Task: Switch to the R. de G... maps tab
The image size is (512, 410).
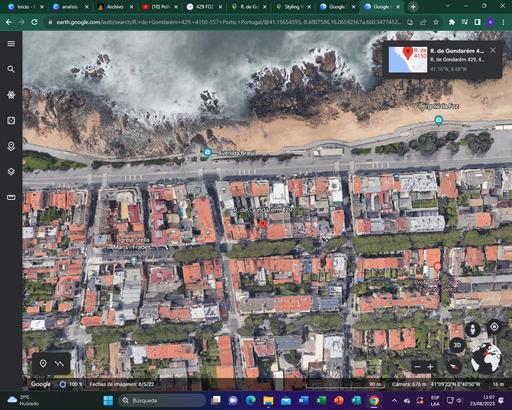Action: 249,7
